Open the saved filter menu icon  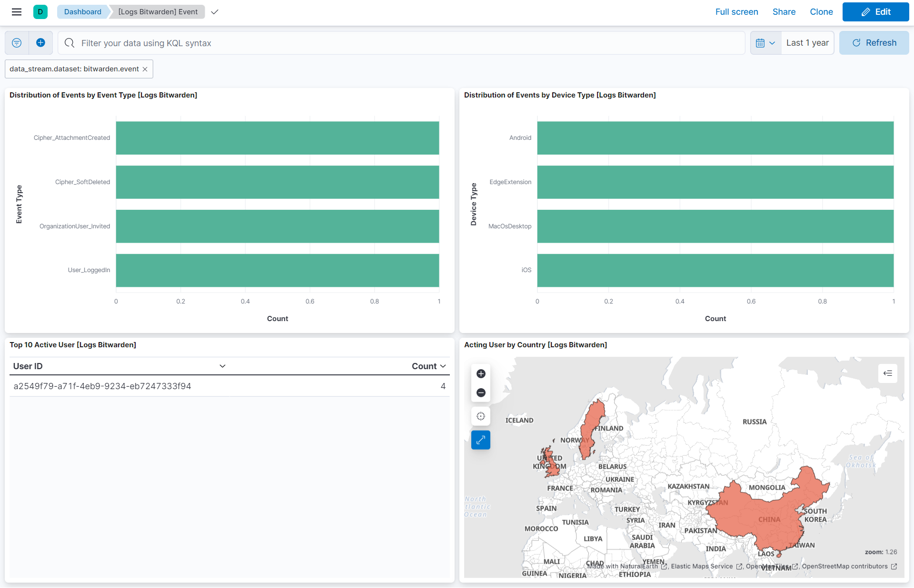point(17,43)
